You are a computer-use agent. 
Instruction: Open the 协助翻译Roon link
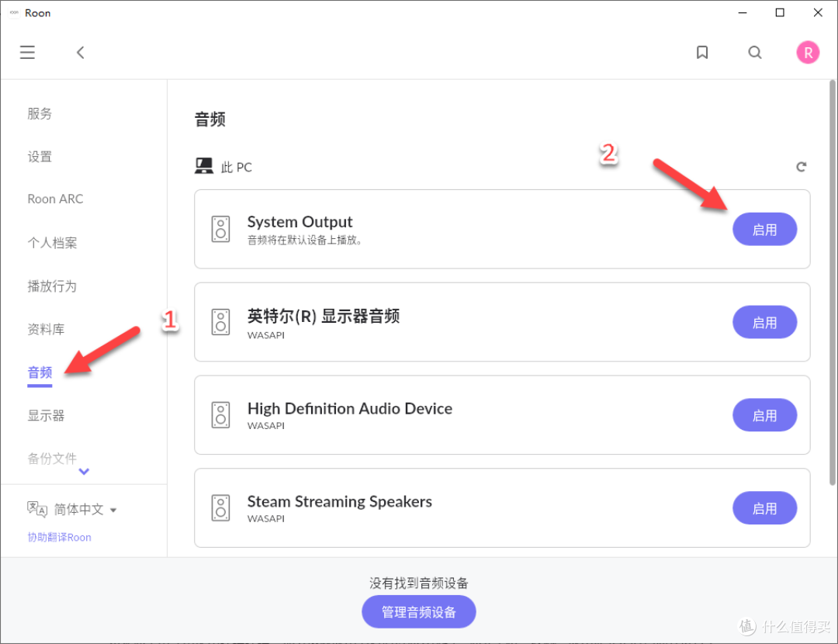point(59,537)
